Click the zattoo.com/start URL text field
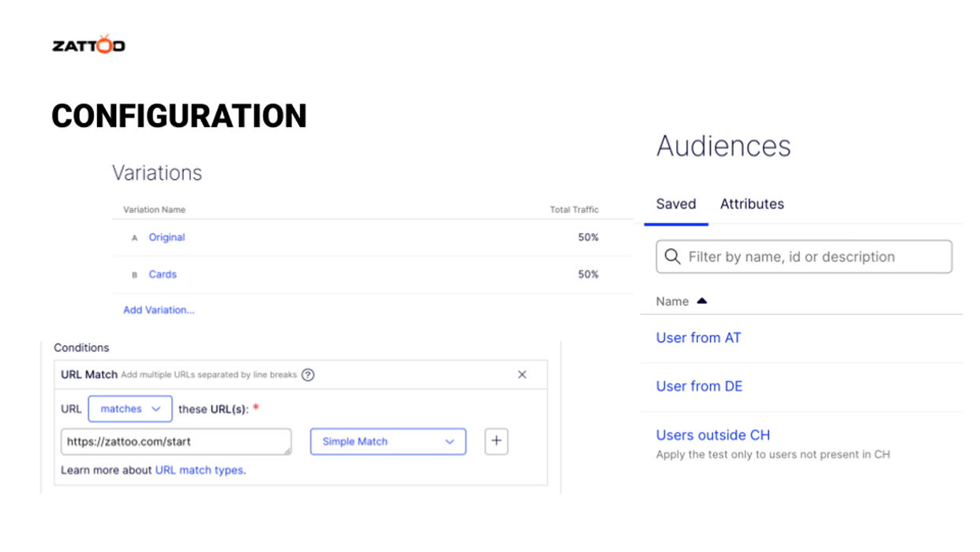Screen dimensions: 980x552 click(175, 441)
